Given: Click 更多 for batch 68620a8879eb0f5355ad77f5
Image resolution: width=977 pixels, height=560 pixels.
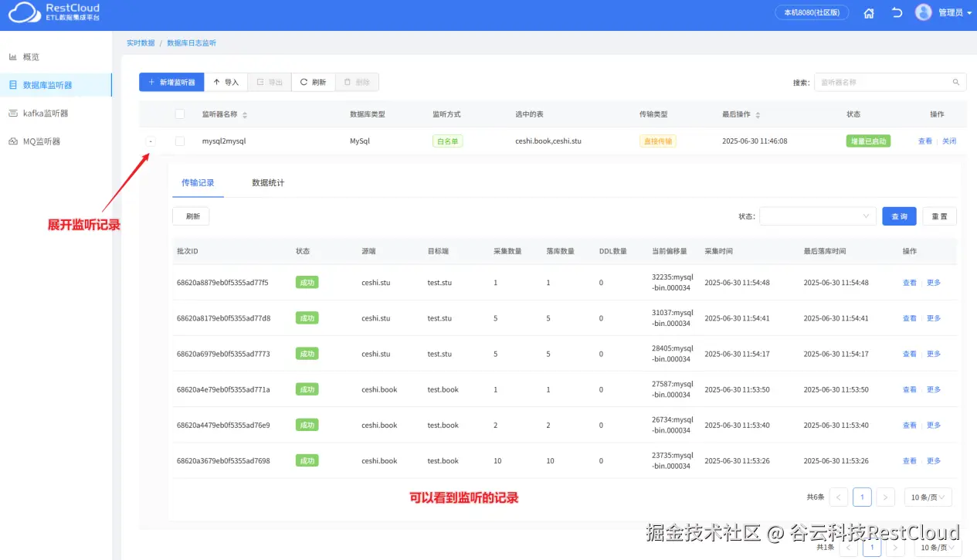Looking at the screenshot, I should click(934, 283).
